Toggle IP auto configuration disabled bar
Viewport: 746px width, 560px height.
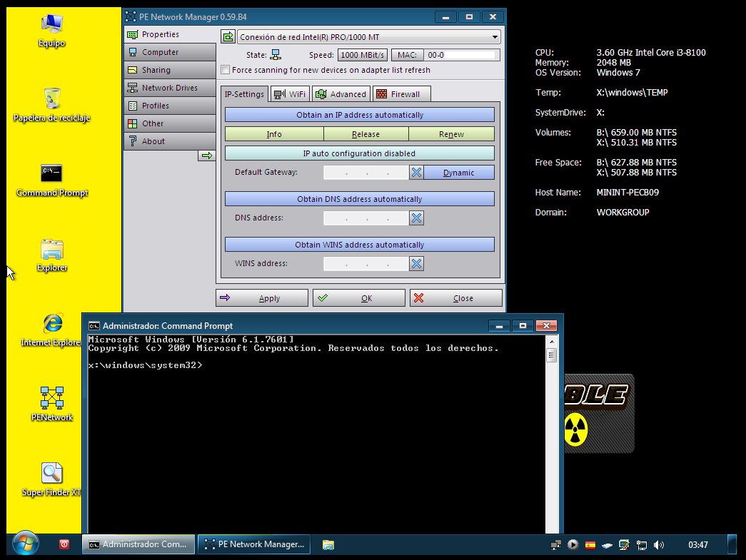tap(360, 153)
